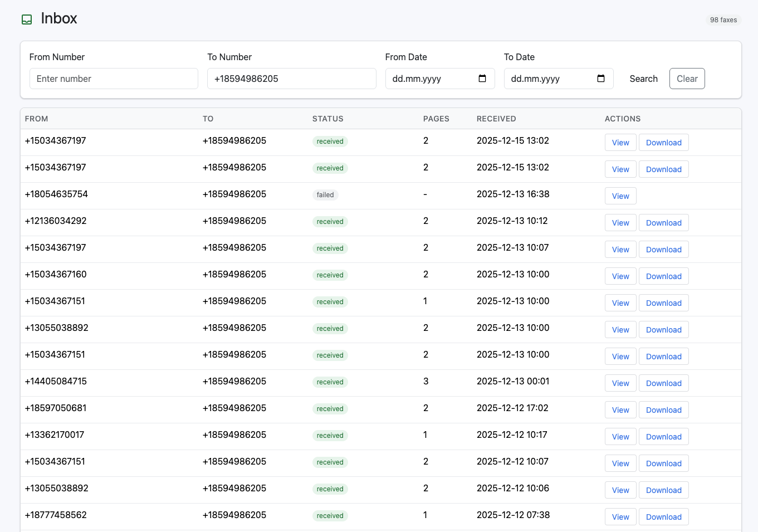This screenshot has width=758, height=532.
Task: Download the fax from +15034367160
Action: 663,276
